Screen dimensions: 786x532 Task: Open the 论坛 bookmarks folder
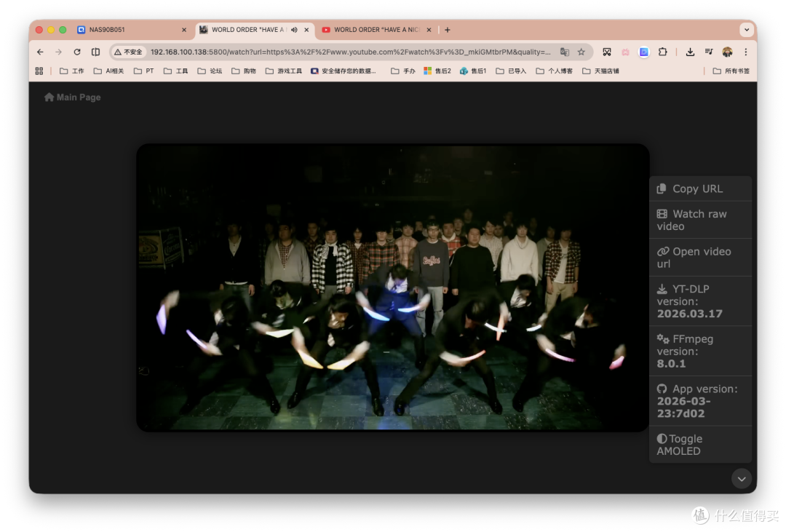click(x=210, y=71)
